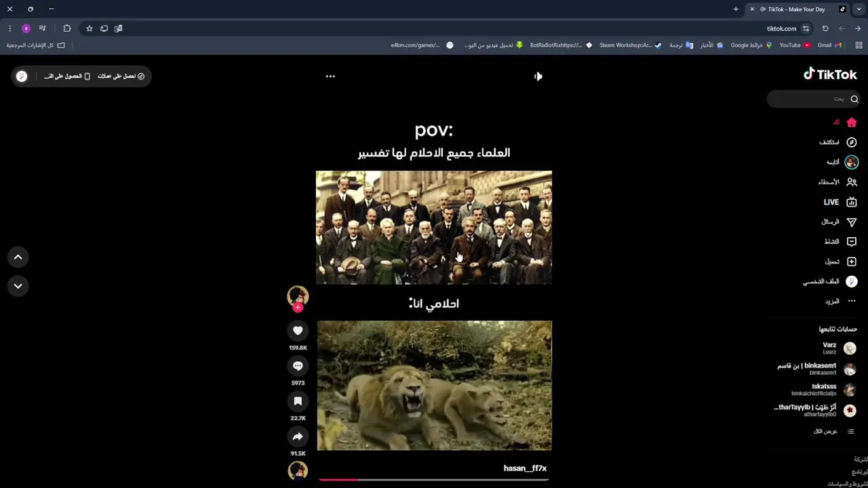Image resolution: width=868 pixels, height=488 pixels.
Task: Click Get Coins (احصل على عملات) button
Action: coord(121,76)
